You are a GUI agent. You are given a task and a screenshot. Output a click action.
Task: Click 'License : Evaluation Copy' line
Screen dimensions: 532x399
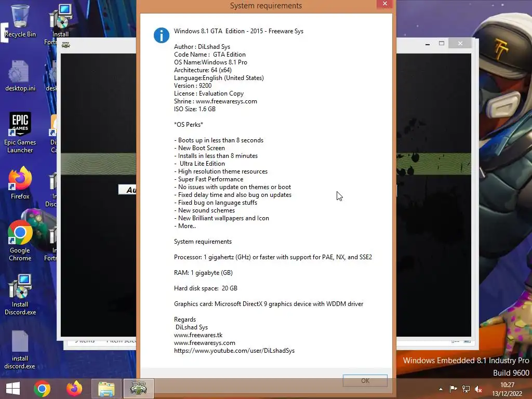point(209,94)
